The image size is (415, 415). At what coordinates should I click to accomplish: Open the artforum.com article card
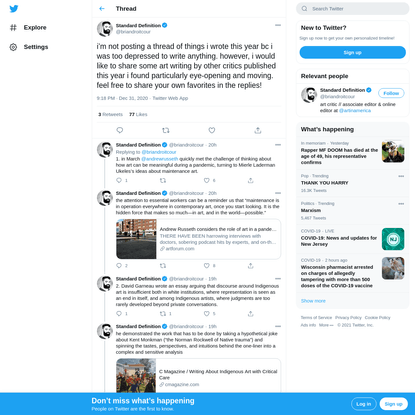click(x=198, y=239)
